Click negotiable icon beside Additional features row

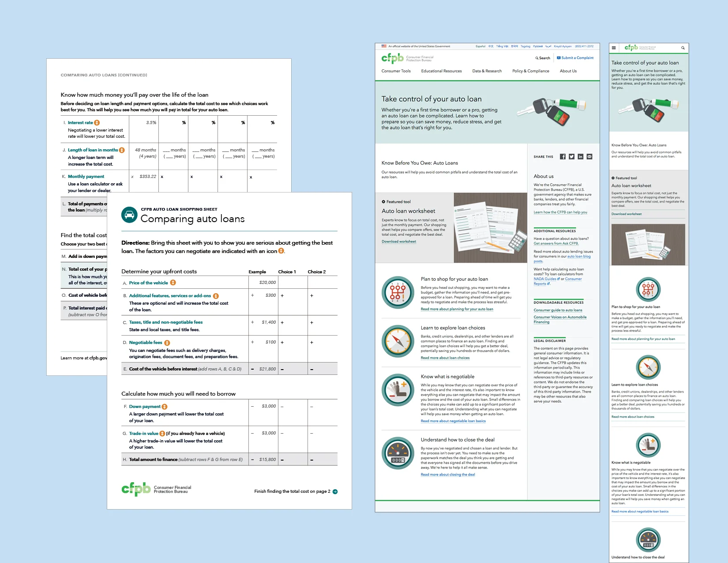point(216,296)
